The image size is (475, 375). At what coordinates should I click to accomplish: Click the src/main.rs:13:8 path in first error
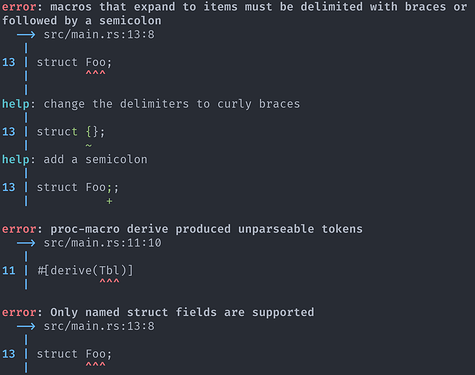pos(99,35)
